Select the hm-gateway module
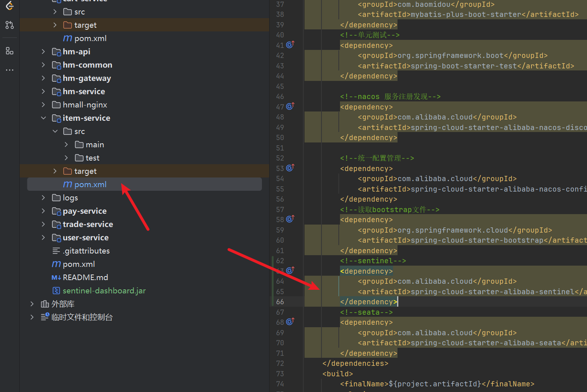The height and width of the screenshot is (392, 587). 87,78
